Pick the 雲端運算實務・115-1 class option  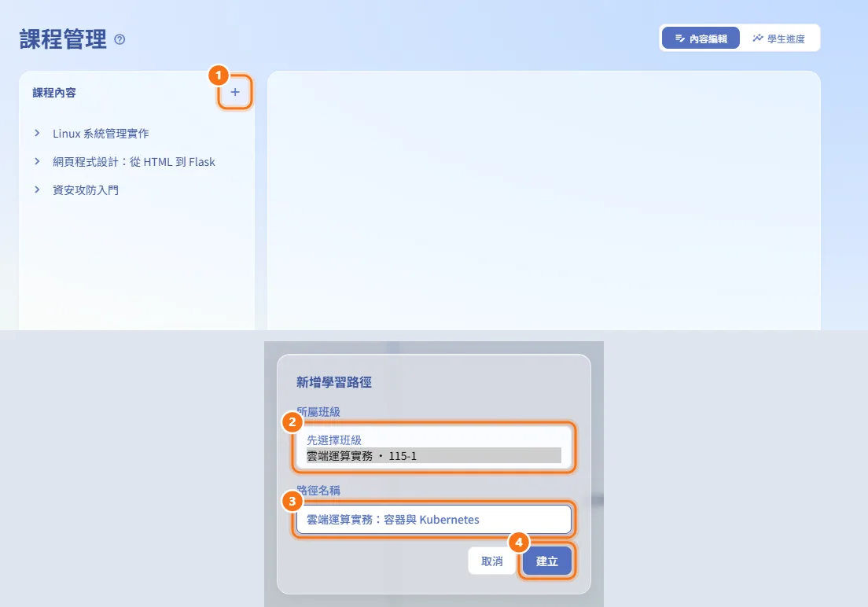pyautogui.click(x=433, y=456)
